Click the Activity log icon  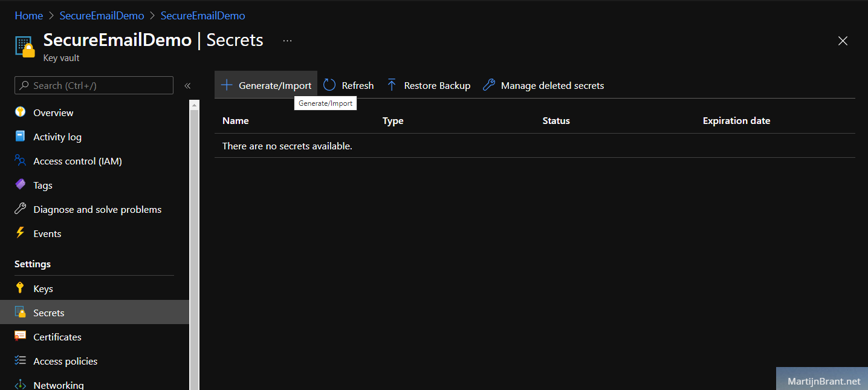coord(21,137)
